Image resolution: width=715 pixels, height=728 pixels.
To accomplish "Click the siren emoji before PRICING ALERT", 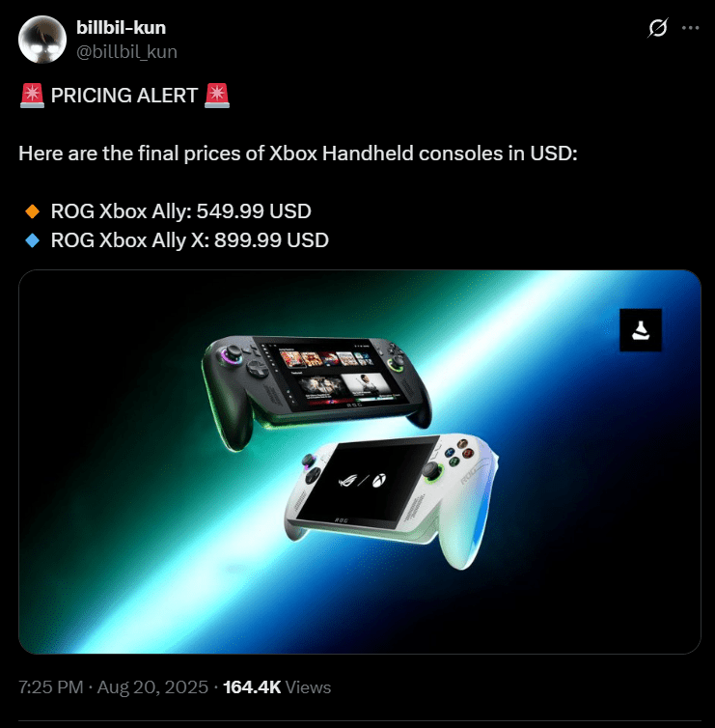I will tap(32, 96).
